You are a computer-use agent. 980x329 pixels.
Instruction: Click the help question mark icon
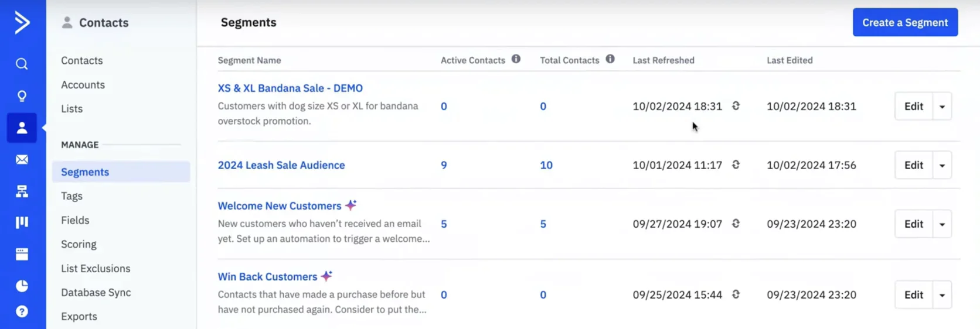(22, 311)
